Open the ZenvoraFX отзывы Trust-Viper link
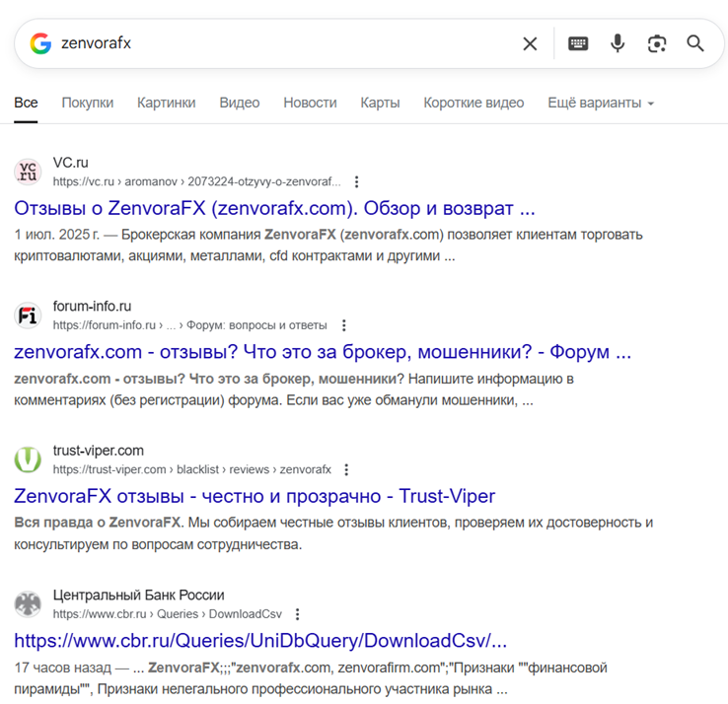Screen dimensions: 728x704 click(x=255, y=496)
